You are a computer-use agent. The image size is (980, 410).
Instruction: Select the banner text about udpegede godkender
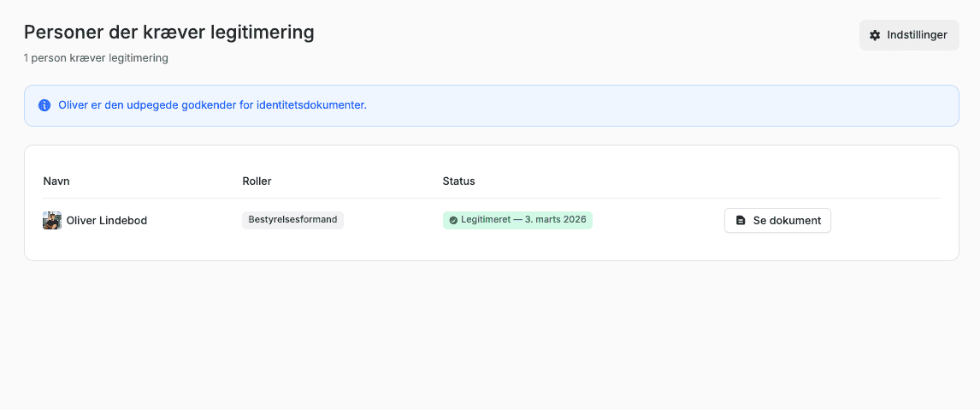(212, 105)
